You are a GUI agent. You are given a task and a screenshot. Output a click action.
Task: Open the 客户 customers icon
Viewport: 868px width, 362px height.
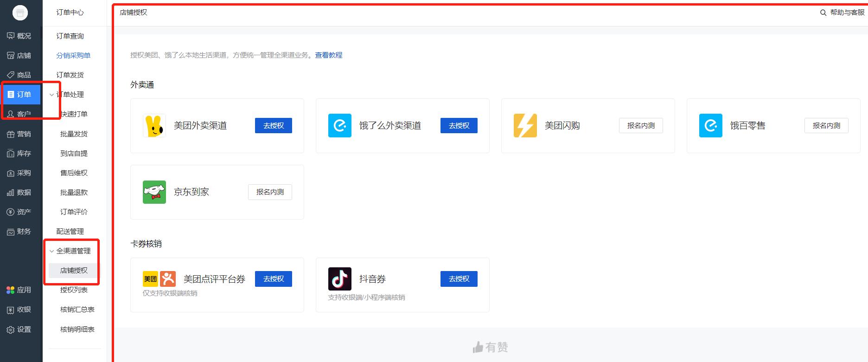click(11, 114)
